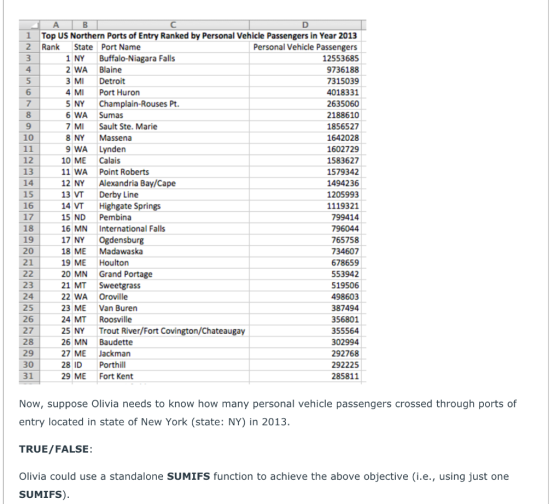Click the 'Sweetgrass' port cell
This screenshot has width=560, height=504.
(173, 285)
